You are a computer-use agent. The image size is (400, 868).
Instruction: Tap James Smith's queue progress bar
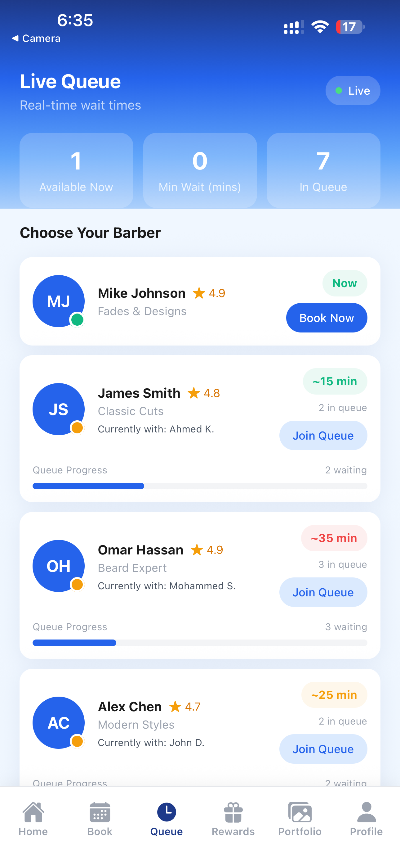[200, 486]
